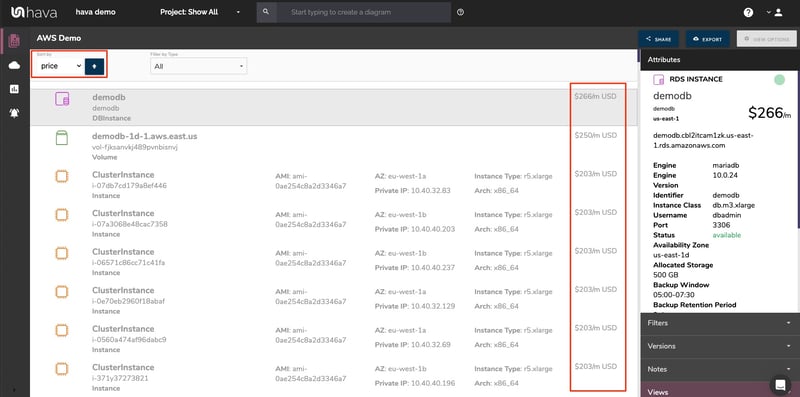
Task: Open the chart reports icon in sidebar
Action: click(14, 89)
